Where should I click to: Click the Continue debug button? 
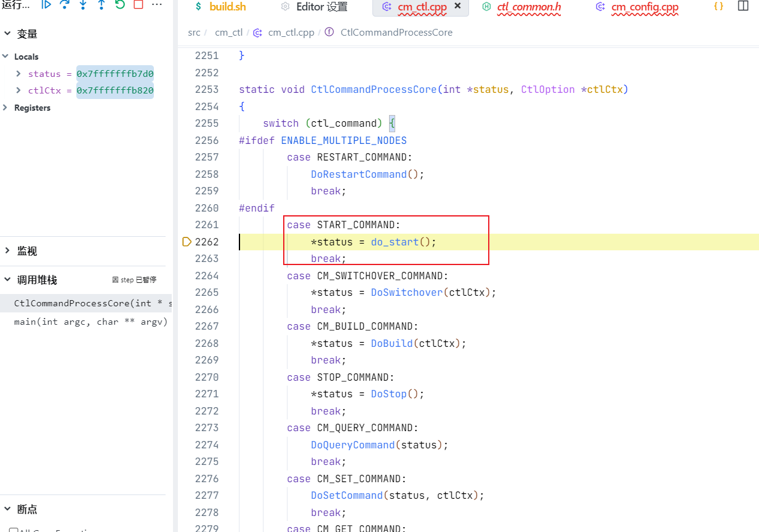pos(46,4)
